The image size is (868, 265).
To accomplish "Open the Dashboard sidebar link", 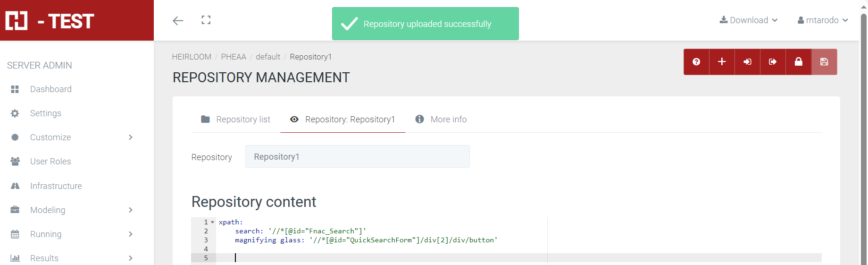I will [50, 89].
